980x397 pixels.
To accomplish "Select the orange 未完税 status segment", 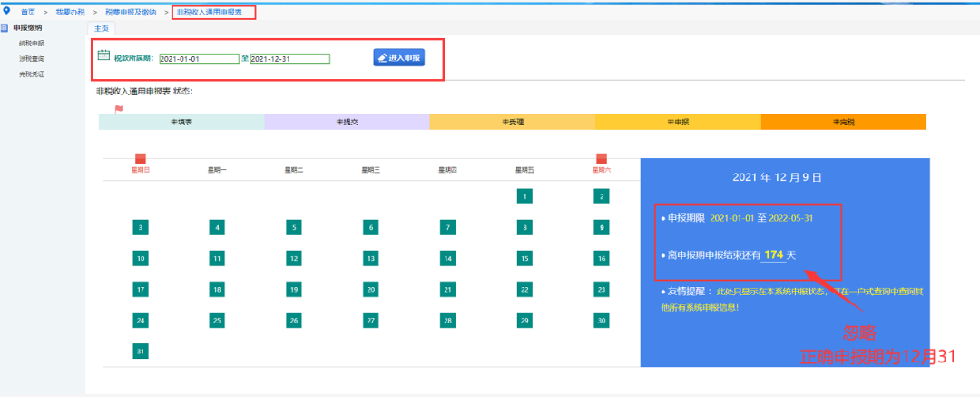I will click(x=843, y=122).
